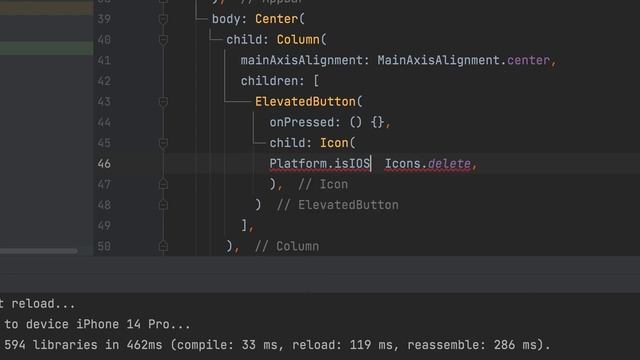Click on the 'Icons.delete' code

428,164
